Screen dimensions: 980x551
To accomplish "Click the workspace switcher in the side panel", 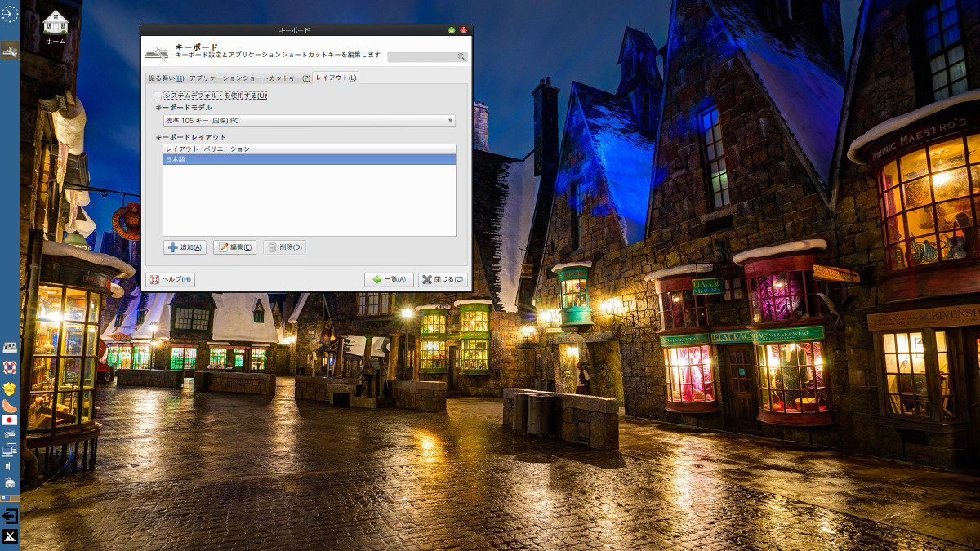I will (x=10, y=497).
